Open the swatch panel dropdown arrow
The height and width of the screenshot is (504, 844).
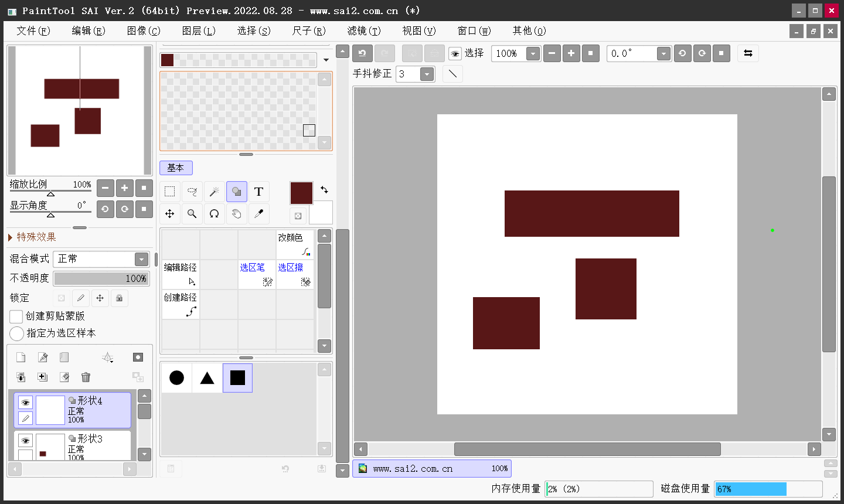click(x=326, y=60)
